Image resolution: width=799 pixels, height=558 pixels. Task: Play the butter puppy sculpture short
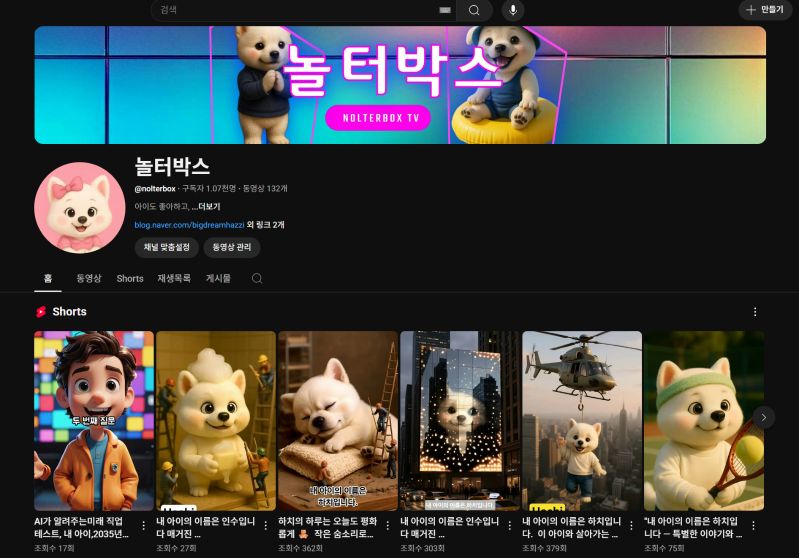coord(216,421)
